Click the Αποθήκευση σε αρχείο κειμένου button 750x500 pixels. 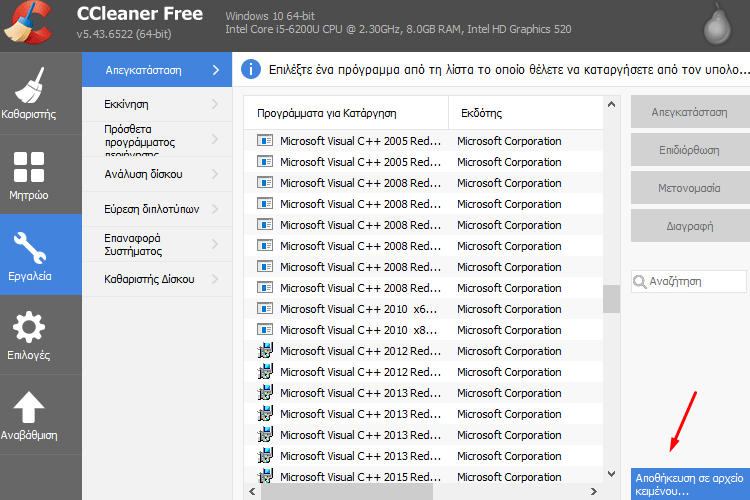pyautogui.click(x=690, y=485)
